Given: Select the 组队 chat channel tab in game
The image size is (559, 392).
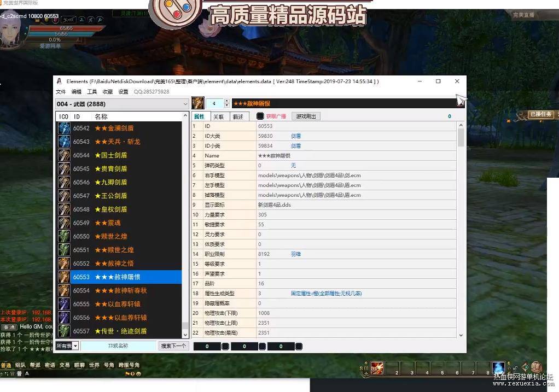Looking at the screenshot, I should [20, 365].
